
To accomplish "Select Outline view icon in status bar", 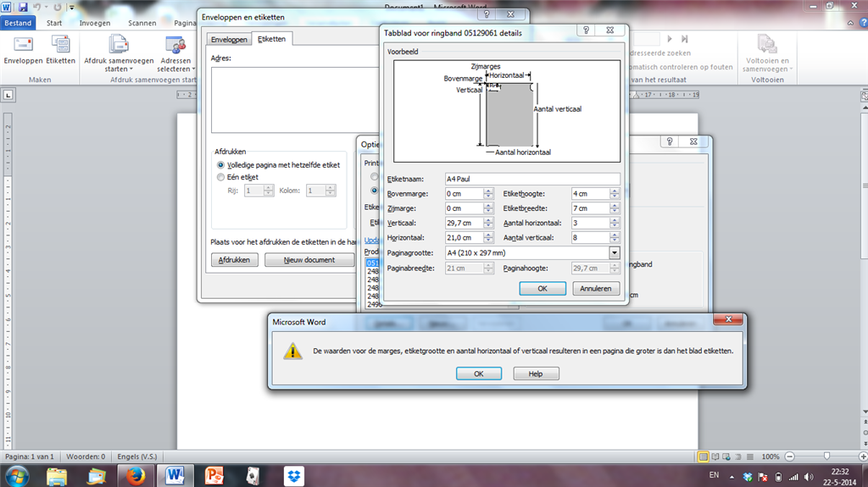I will coord(738,457).
